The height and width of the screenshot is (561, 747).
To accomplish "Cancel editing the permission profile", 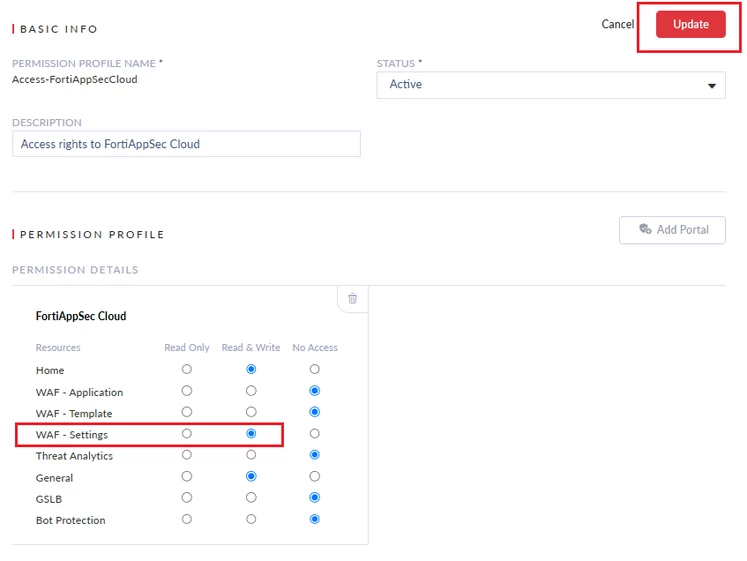I will [x=617, y=24].
